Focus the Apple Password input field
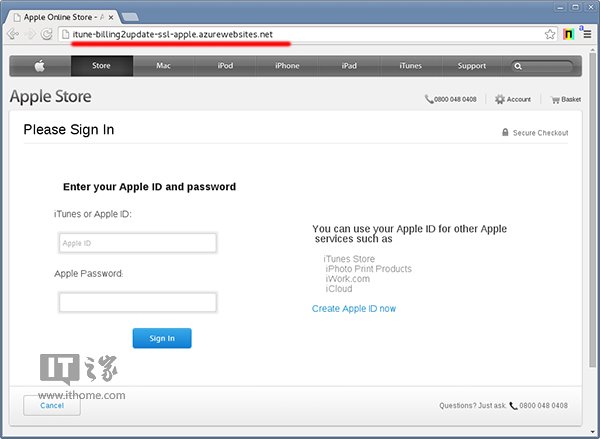 [x=138, y=302]
